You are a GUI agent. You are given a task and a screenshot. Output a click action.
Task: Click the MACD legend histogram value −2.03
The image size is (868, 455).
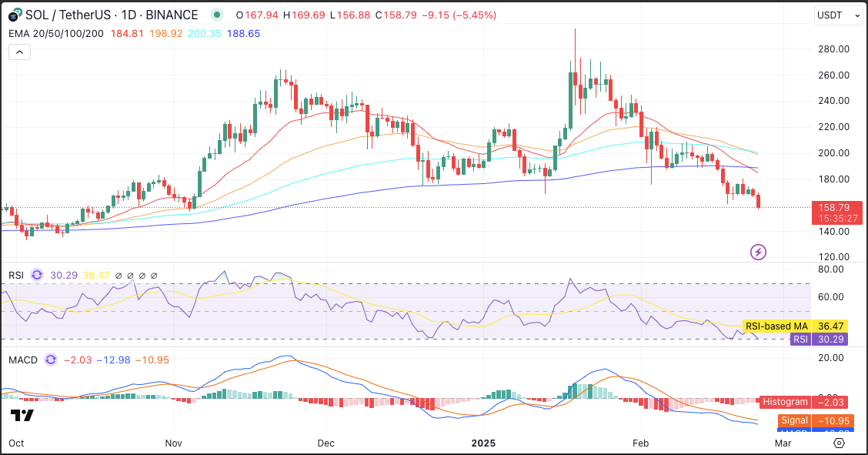[x=78, y=360]
